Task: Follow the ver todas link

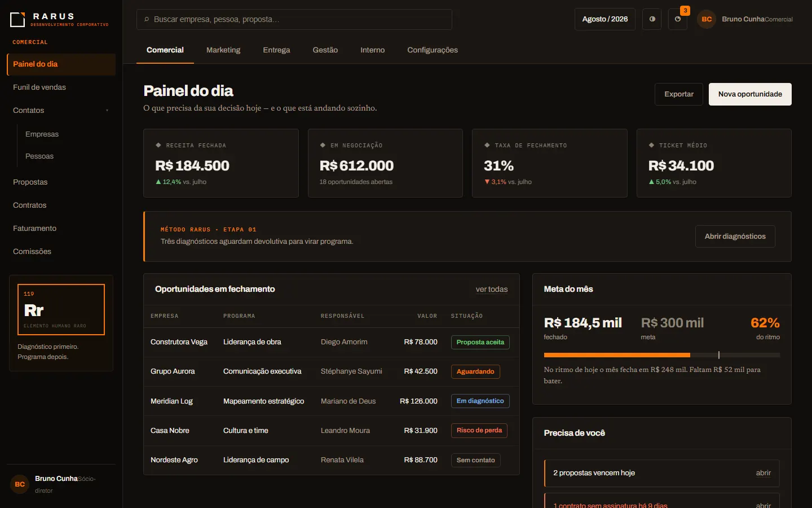Action: click(492, 290)
